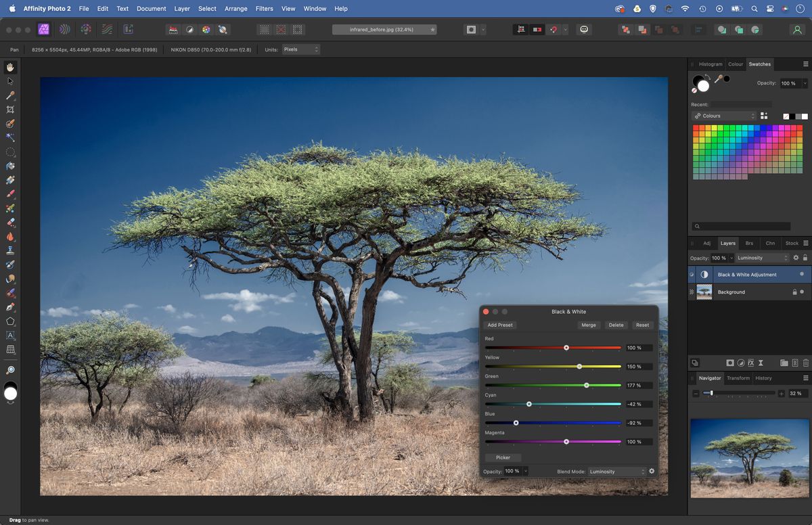Viewport: 812px width, 525px height.
Task: Open the Auto Levels adjustment icon
Action: point(173,29)
